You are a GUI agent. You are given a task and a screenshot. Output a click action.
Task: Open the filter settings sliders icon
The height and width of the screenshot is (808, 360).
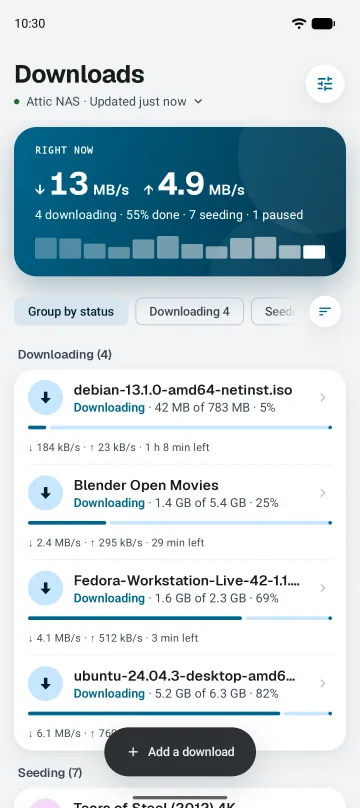point(325,83)
